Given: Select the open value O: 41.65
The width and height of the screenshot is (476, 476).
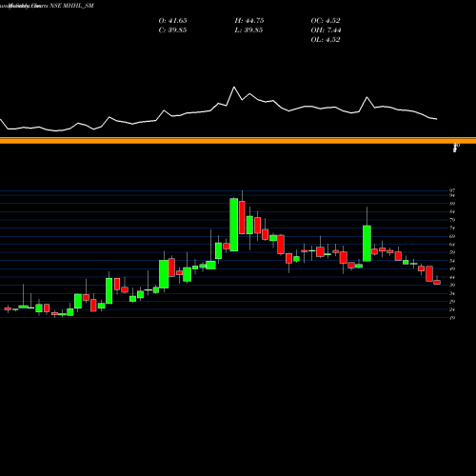Looking at the screenshot, I should tap(172, 21).
